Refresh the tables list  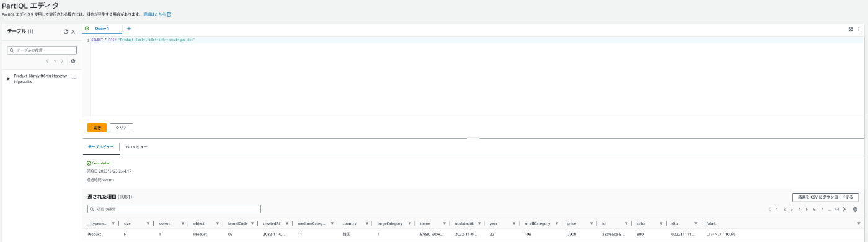66,31
